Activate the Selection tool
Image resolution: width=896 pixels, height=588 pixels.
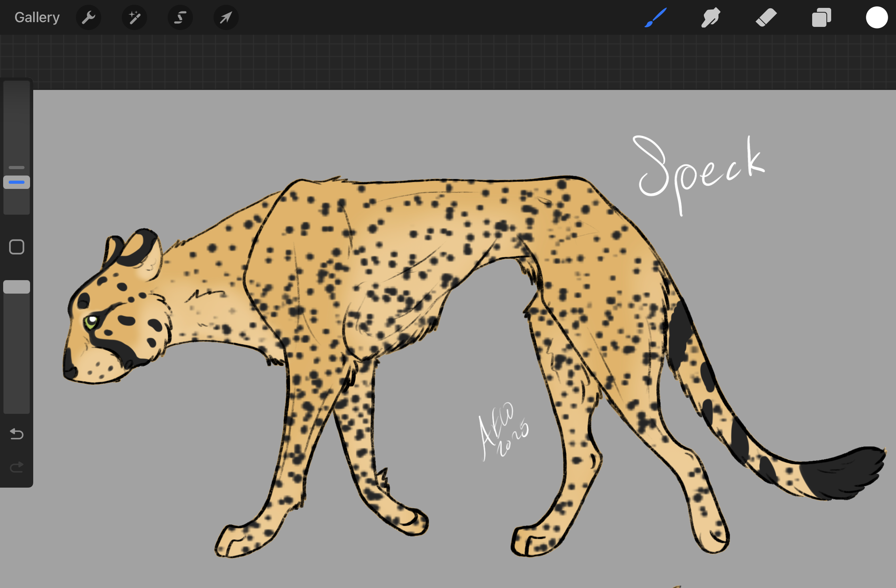180,17
